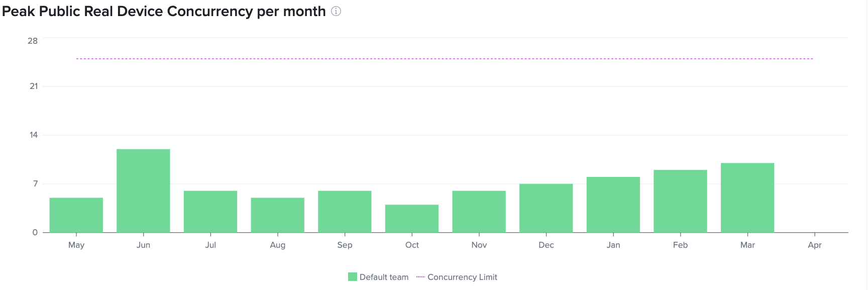The image size is (868, 290).
Task: Click the shortest bar for October
Action: tap(412, 219)
